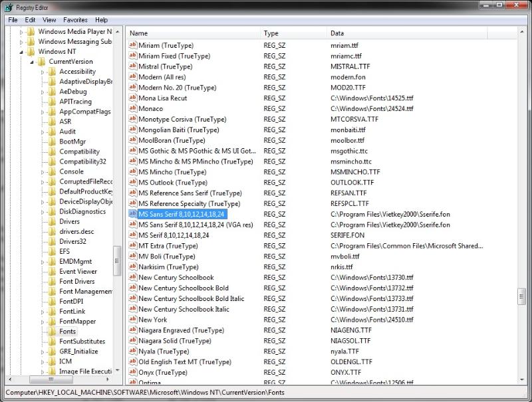Click the icon next to Mistral (TrueType)
Viewport: 532px width, 402px height.
point(132,66)
